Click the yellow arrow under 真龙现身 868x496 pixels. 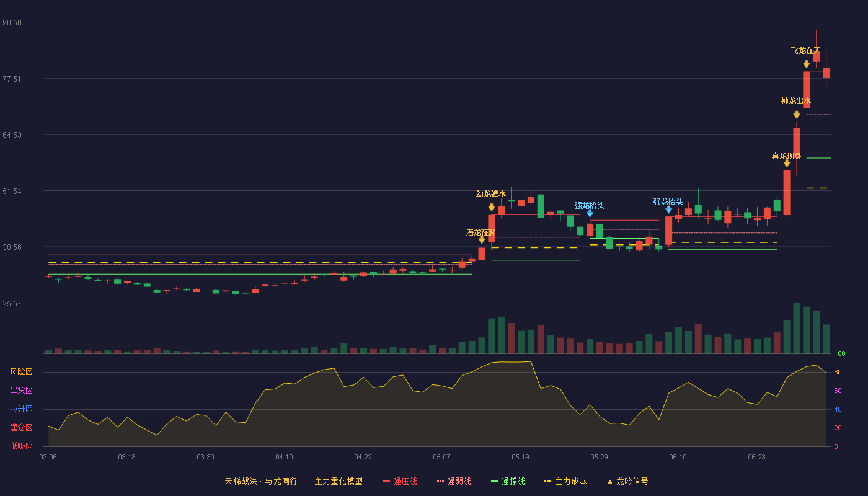(x=787, y=163)
